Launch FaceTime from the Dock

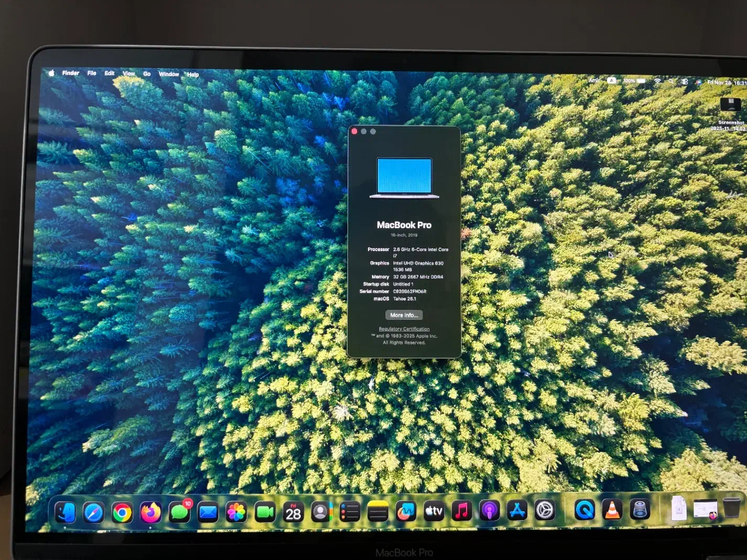click(x=265, y=511)
